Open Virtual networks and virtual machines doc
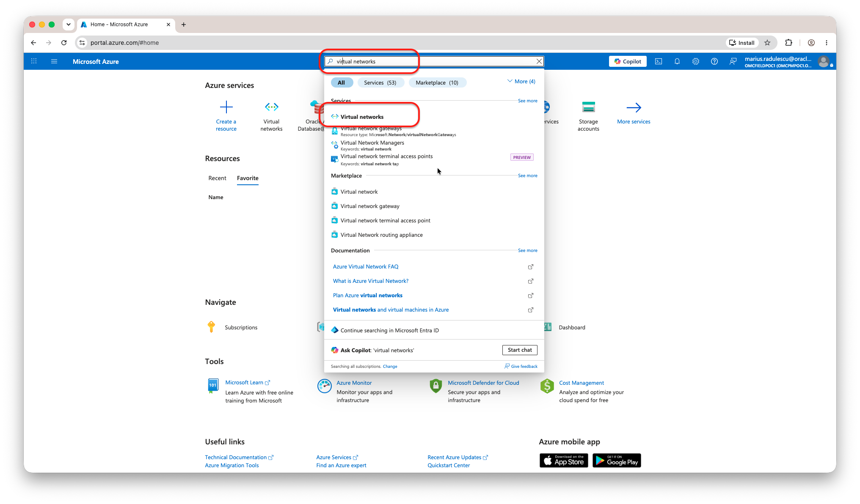The image size is (860, 504). [391, 310]
